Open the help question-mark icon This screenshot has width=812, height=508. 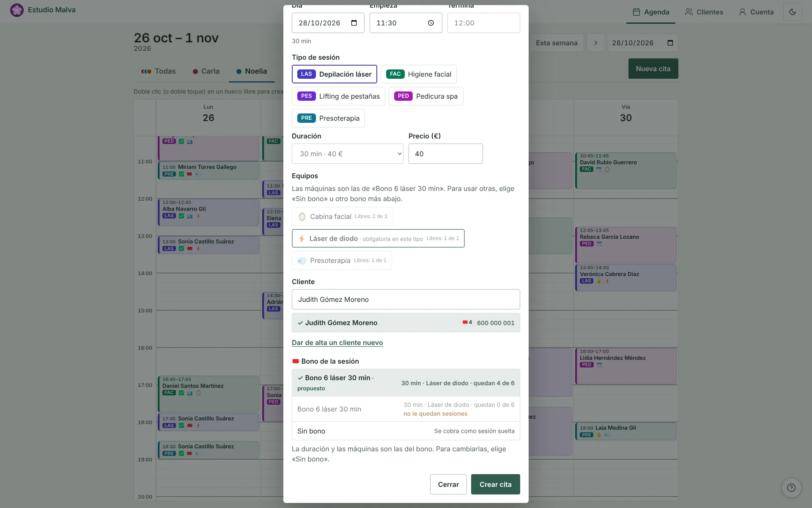click(791, 488)
